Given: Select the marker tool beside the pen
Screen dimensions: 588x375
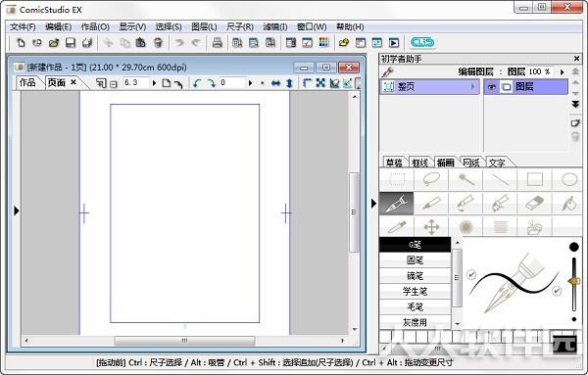Looking at the screenshot, I should 431,204.
